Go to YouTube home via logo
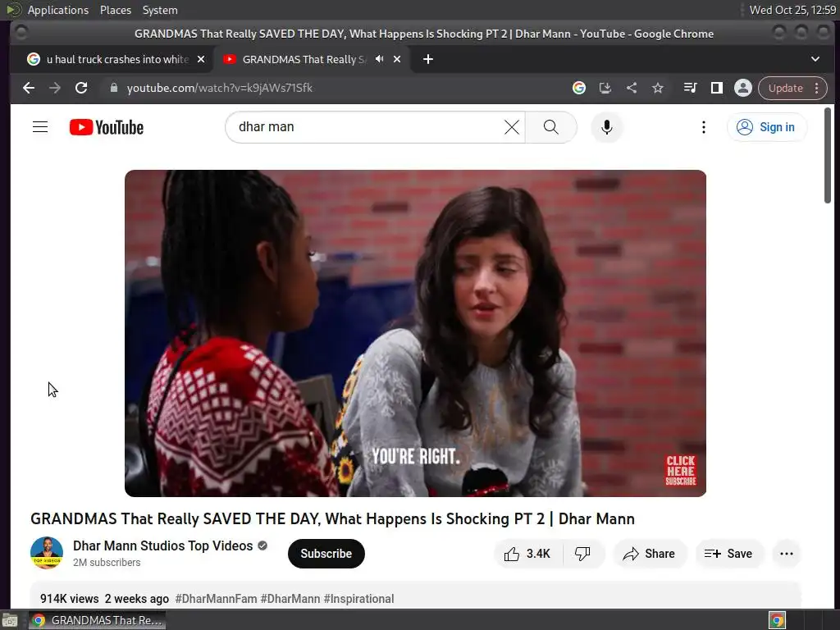 [x=107, y=127]
